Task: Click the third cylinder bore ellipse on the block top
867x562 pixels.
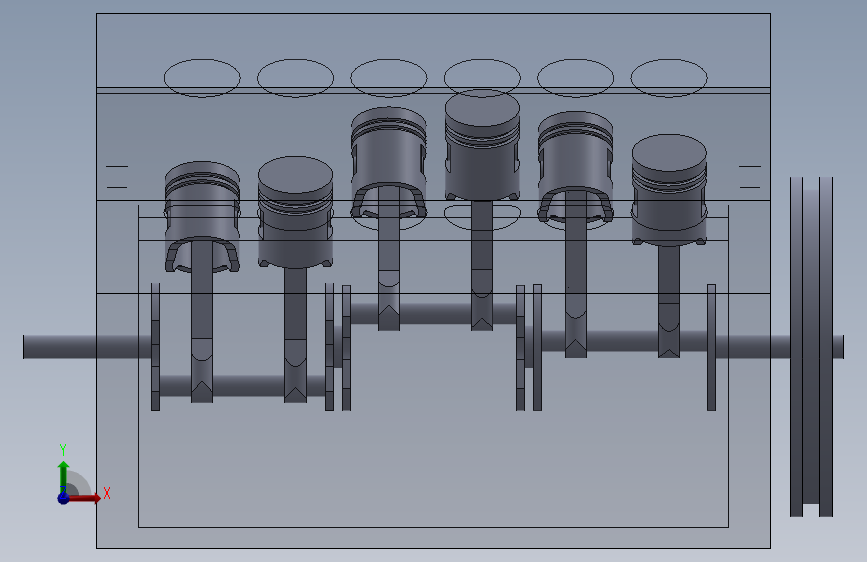Action: click(x=389, y=78)
